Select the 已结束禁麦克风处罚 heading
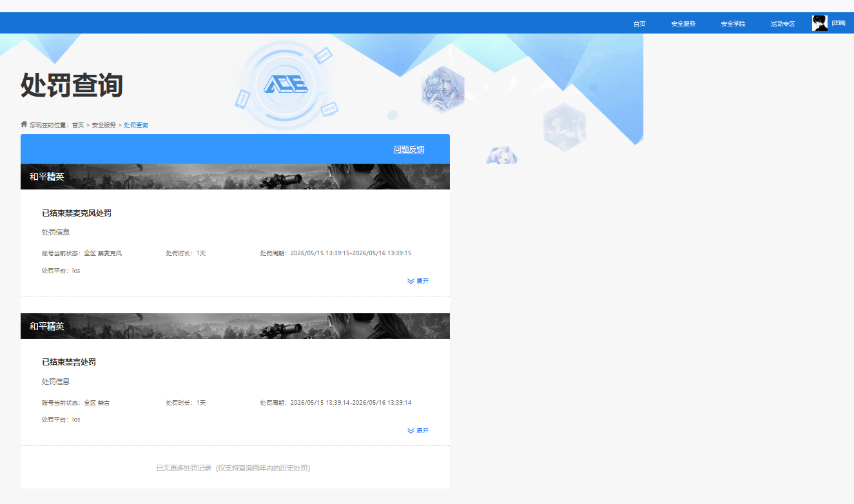The height and width of the screenshot is (504, 854). point(77,213)
